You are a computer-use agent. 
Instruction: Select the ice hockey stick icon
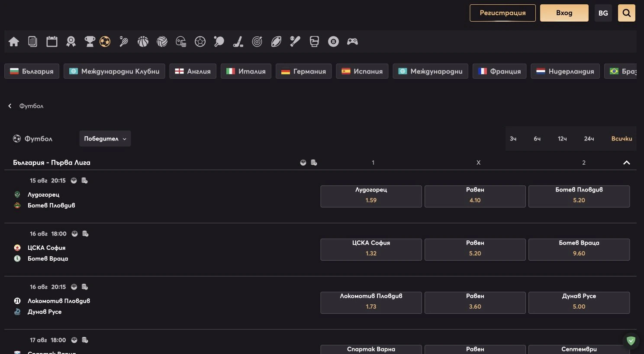[x=238, y=41]
